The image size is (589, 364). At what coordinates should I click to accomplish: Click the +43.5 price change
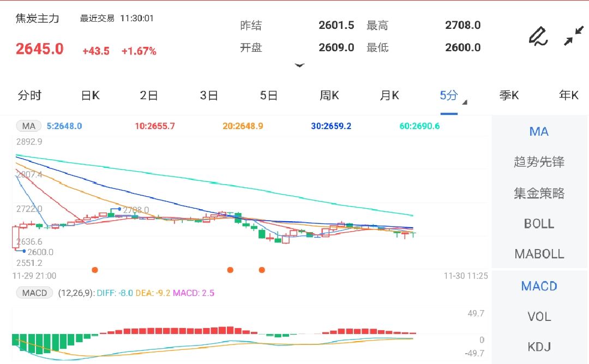(x=96, y=51)
